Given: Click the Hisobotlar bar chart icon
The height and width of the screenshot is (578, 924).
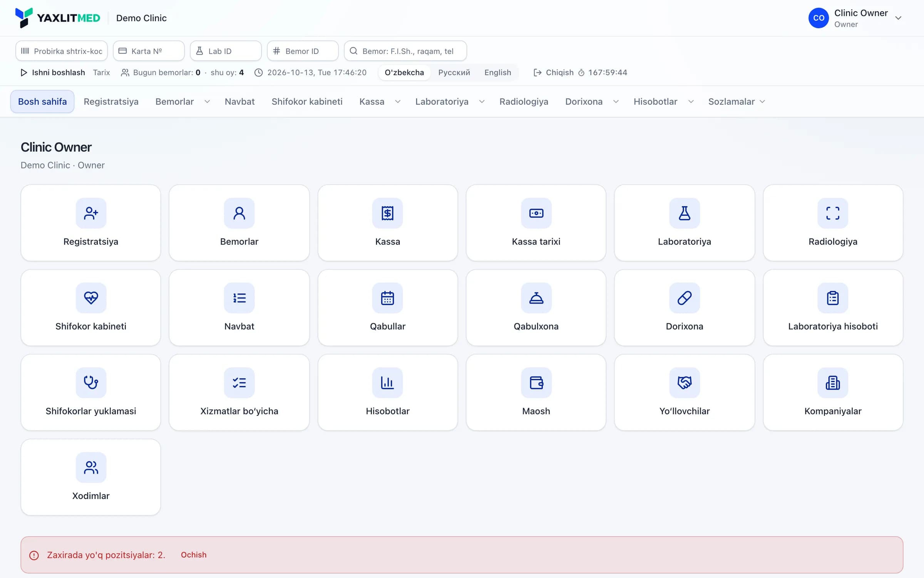Looking at the screenshot, I should [387, 383].
